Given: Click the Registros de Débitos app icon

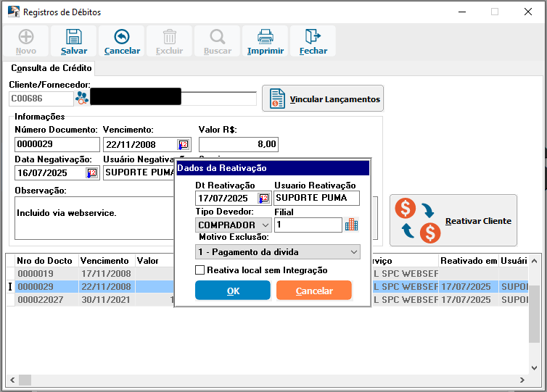Looking at the screenshot, I should [14, 12].
